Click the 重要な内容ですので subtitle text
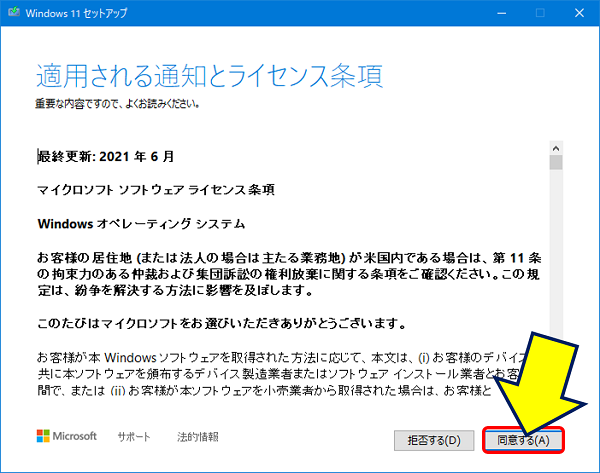This screenshot has width=600, height=473. pos(117,104)
